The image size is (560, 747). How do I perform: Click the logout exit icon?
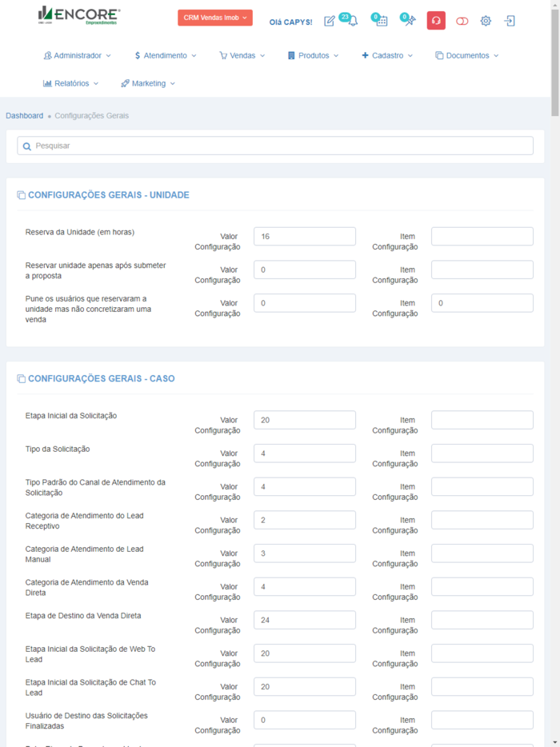pyautogui.click(x=510, y=22)
